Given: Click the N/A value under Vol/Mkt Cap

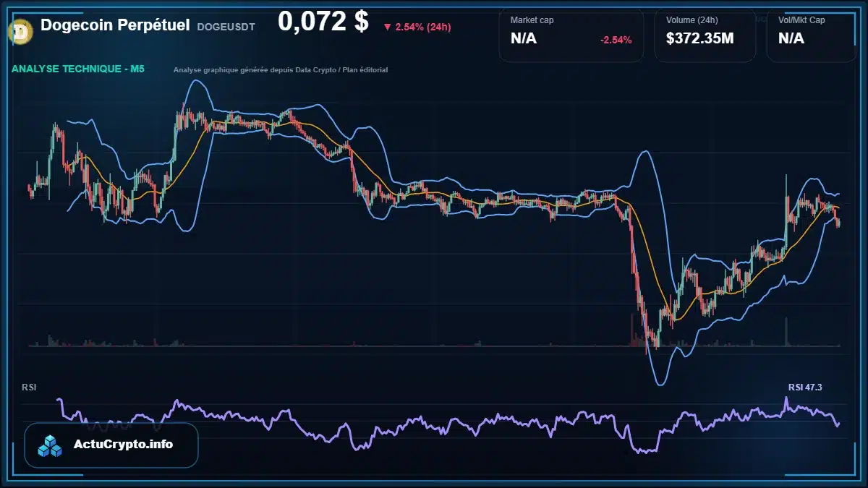Looking at the screenshot, I should tap(791, 38).
